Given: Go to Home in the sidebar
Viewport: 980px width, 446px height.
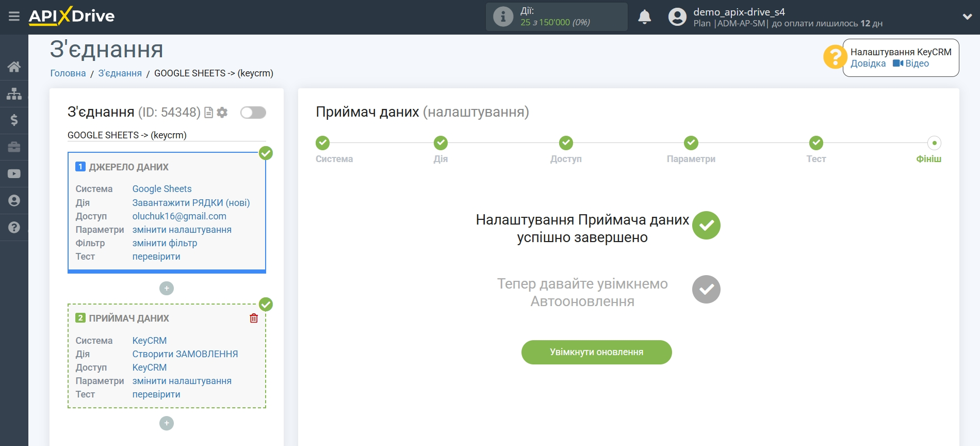Looking at the screenshot, I should point(14,67).
